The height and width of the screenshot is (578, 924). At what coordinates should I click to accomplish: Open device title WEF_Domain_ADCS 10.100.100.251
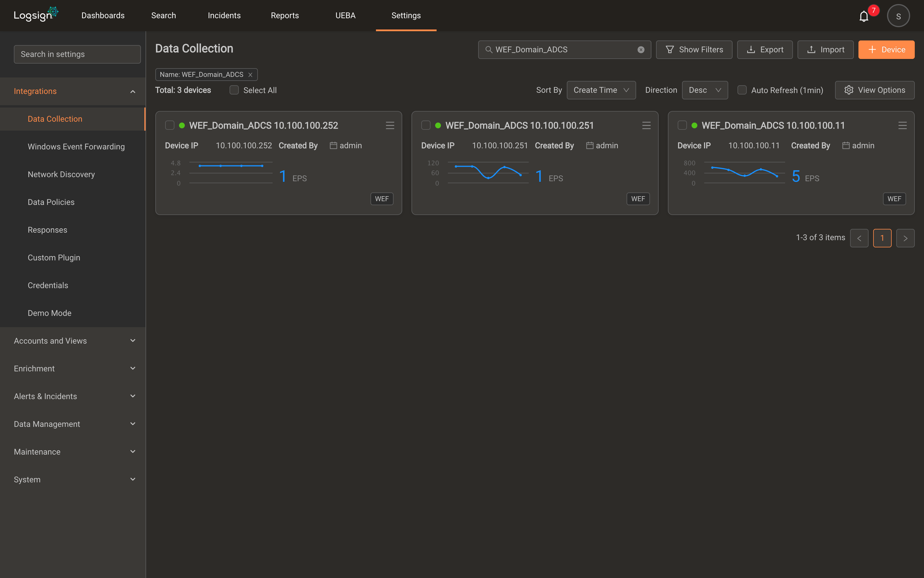519,125
